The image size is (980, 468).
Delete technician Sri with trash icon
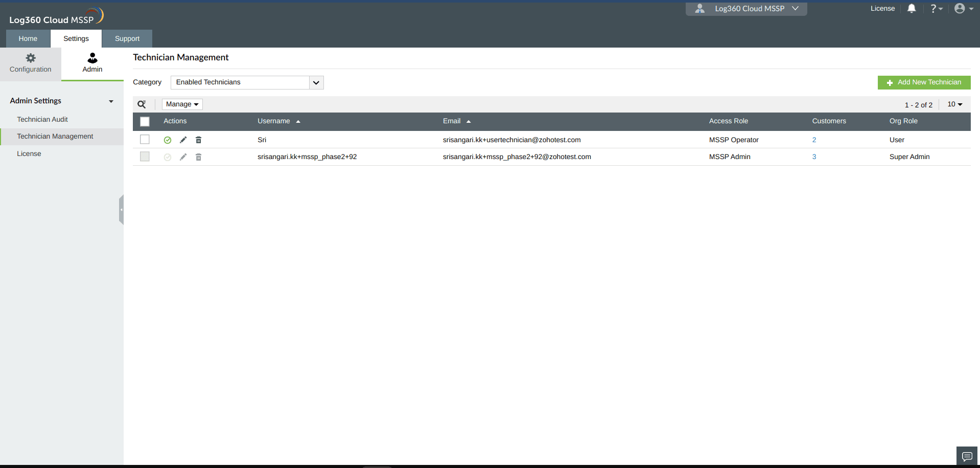point(199,140)
